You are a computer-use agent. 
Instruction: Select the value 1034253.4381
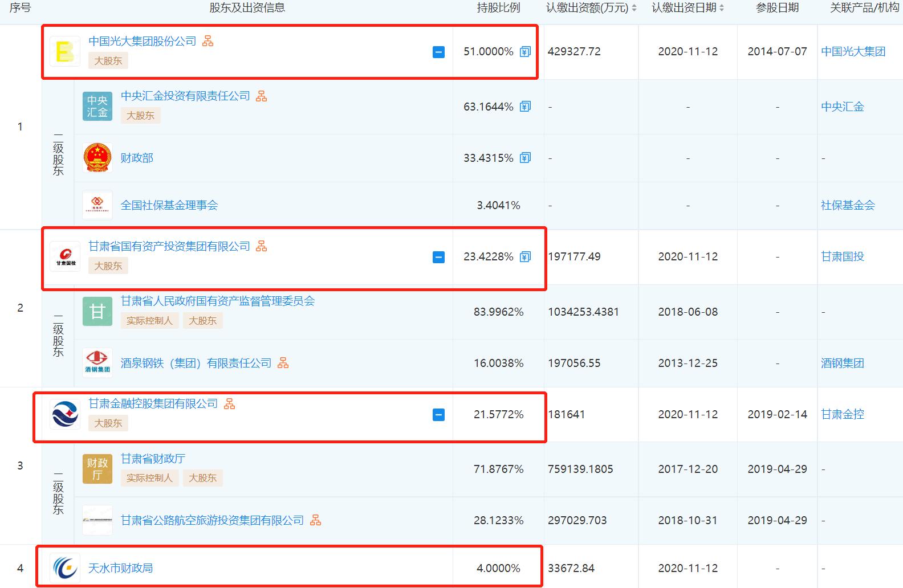[583, 312]
